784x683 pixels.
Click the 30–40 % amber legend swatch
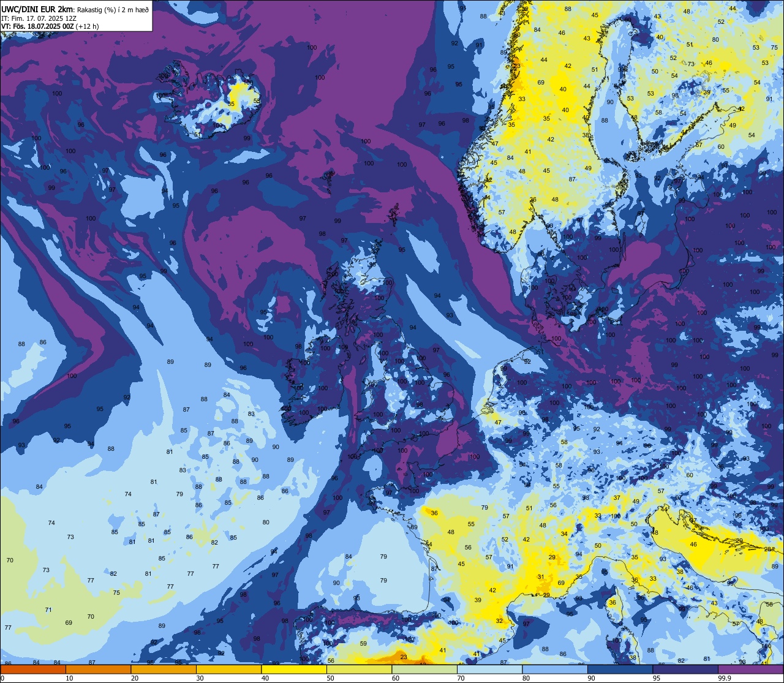point(228,670)
